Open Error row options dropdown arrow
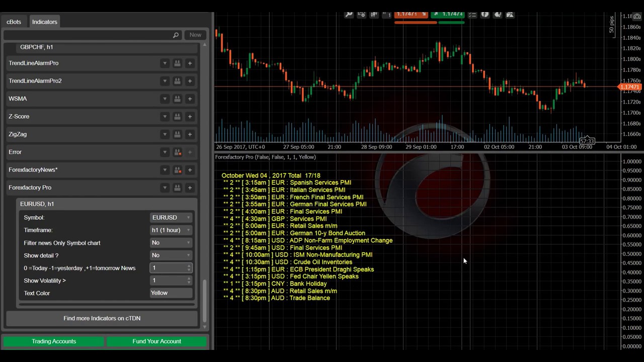Viewport: 644px width, 362px height. [x=165, y=152]
